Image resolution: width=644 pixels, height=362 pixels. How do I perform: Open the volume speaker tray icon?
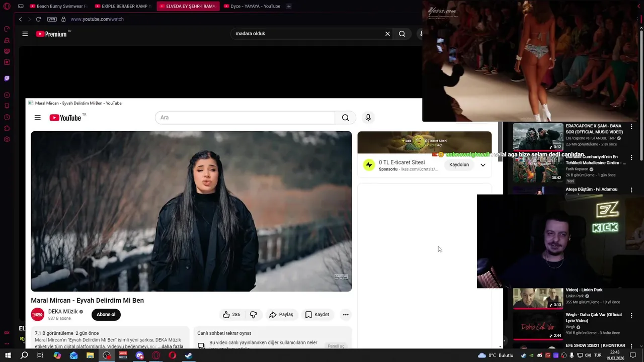(589, 355)
